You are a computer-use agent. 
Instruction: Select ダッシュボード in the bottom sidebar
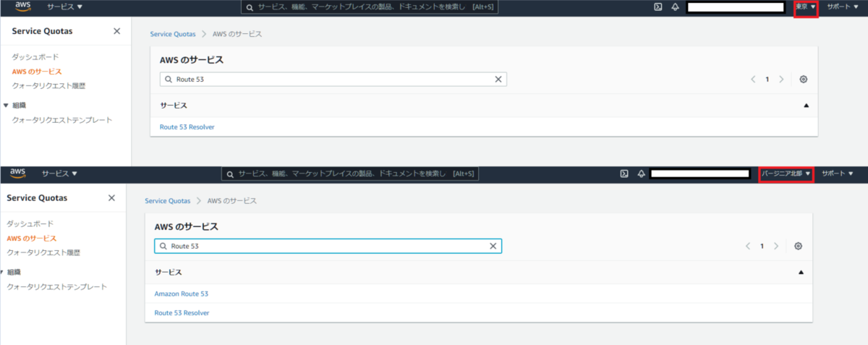[30, 223]
